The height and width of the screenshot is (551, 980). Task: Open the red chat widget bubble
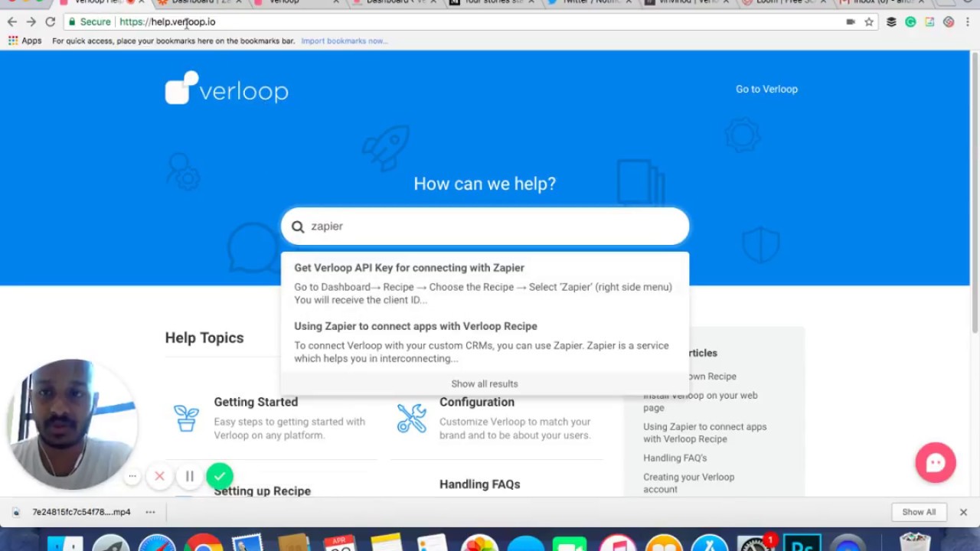click(x=936, y=462)
